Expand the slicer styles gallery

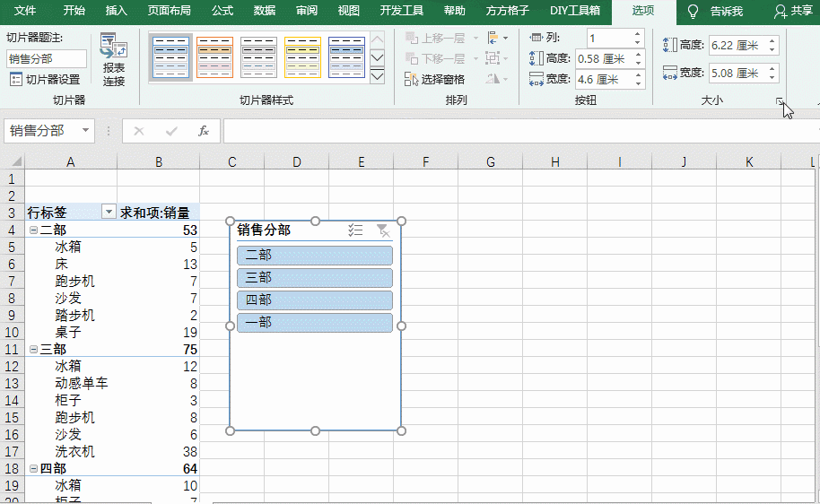[377, 77]
